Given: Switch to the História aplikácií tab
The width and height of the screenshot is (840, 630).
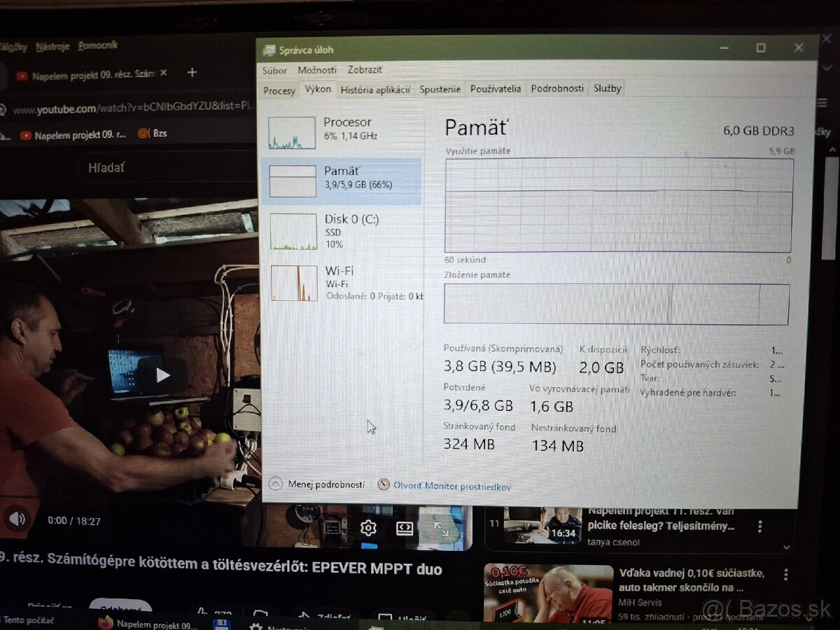Looking at the screenshot, I should coord(375,90).
